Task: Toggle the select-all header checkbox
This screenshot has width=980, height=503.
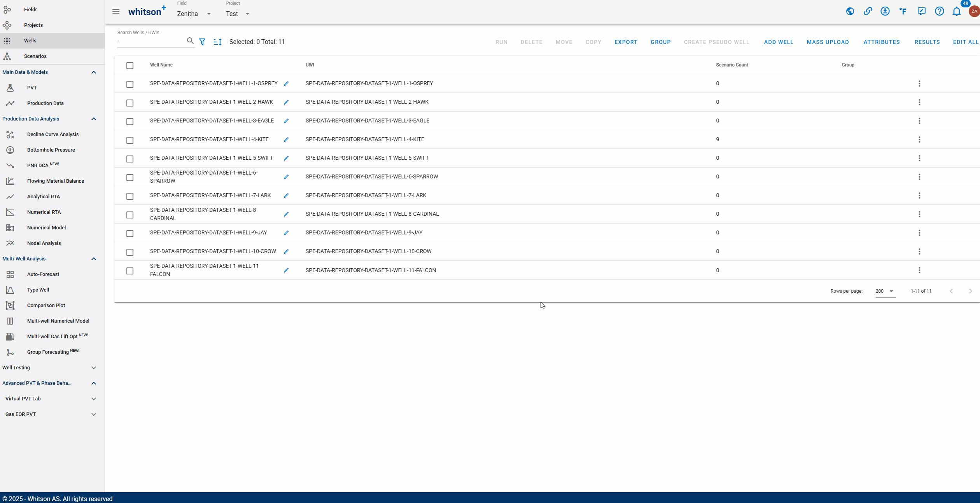Action: pos(130,66)
